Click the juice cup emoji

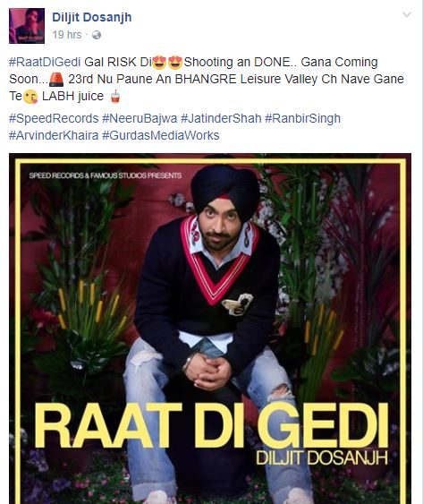click(115, 97)
